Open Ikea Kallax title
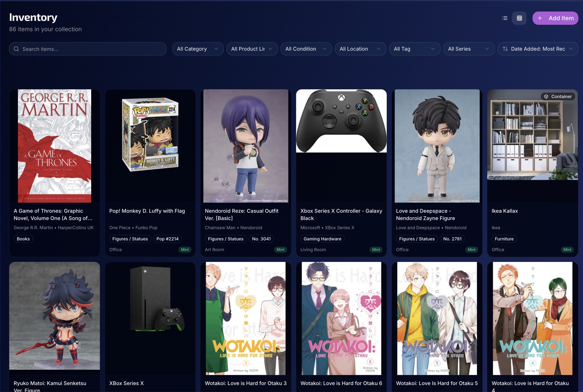Viewport: 583px width, 392px height. click(505, 211)
